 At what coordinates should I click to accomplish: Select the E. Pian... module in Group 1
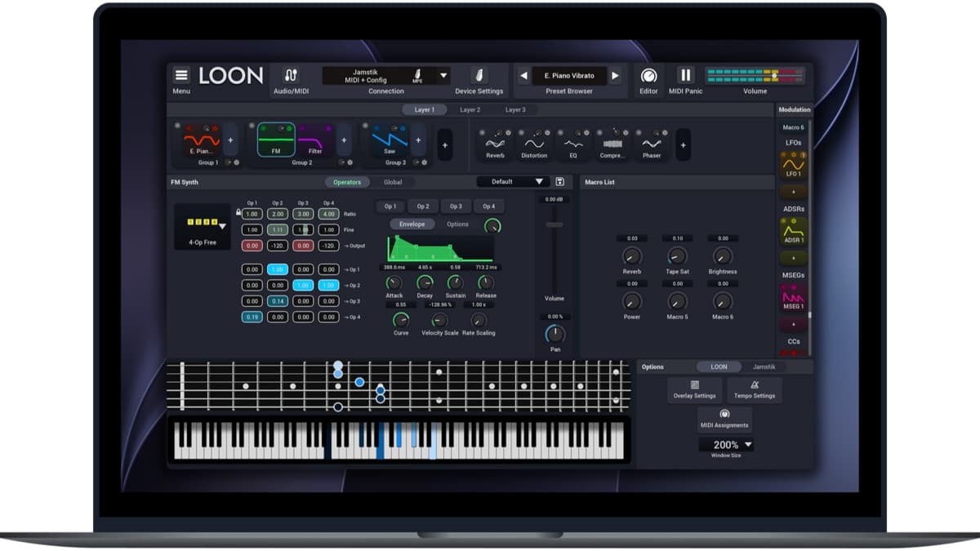click(x=202, y=140)
